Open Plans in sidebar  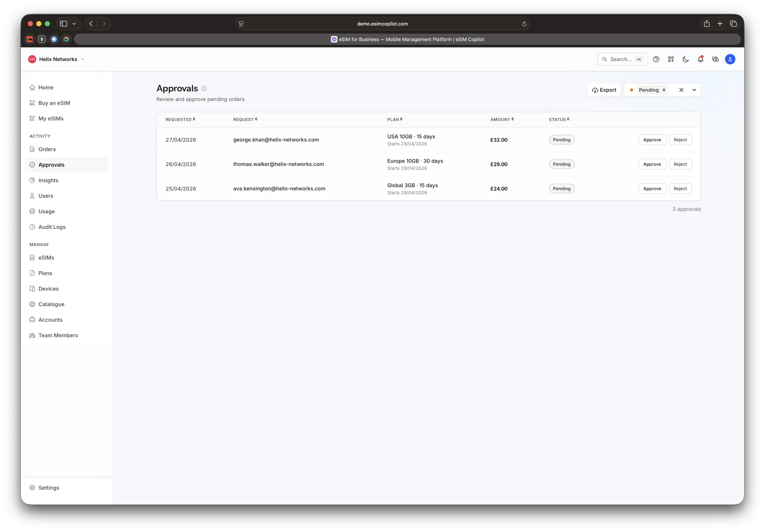(67, 273)
